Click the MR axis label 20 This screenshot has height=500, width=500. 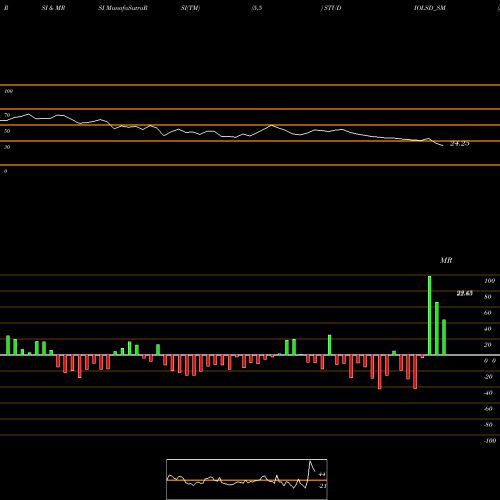click(x=488, y=345)
